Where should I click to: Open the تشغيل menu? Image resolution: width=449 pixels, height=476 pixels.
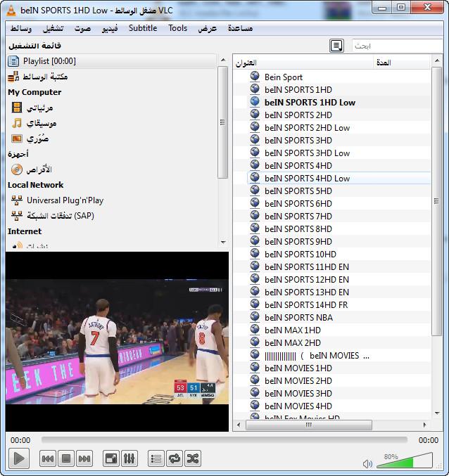(53, 28)
